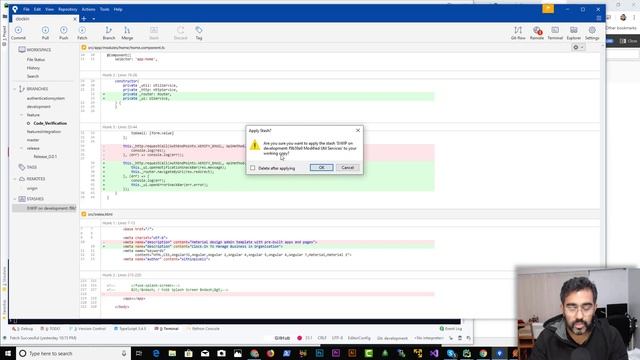Collapse the feature branch folder

pos(22,115)
